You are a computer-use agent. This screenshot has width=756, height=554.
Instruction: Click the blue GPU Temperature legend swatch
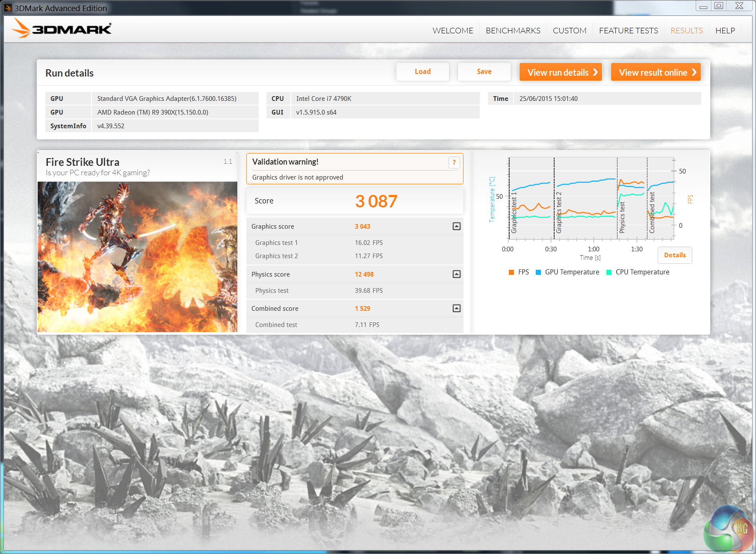(x=538, y=272)
